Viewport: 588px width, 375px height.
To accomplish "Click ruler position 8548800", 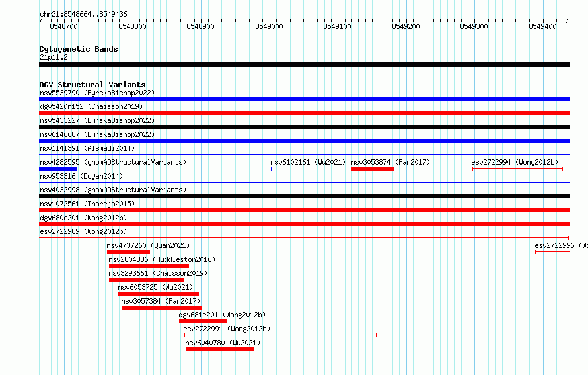I will [x=132, y=26].
